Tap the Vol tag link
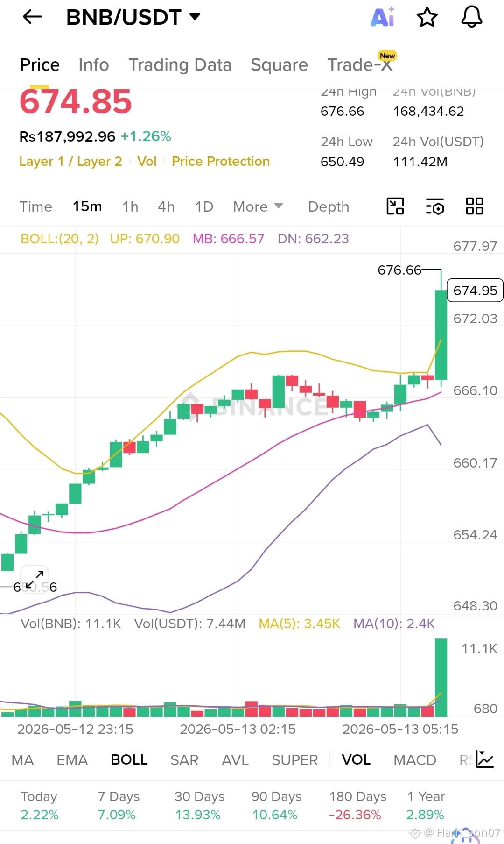Screen dimensions: 504x844 click(x=147, y=161)
